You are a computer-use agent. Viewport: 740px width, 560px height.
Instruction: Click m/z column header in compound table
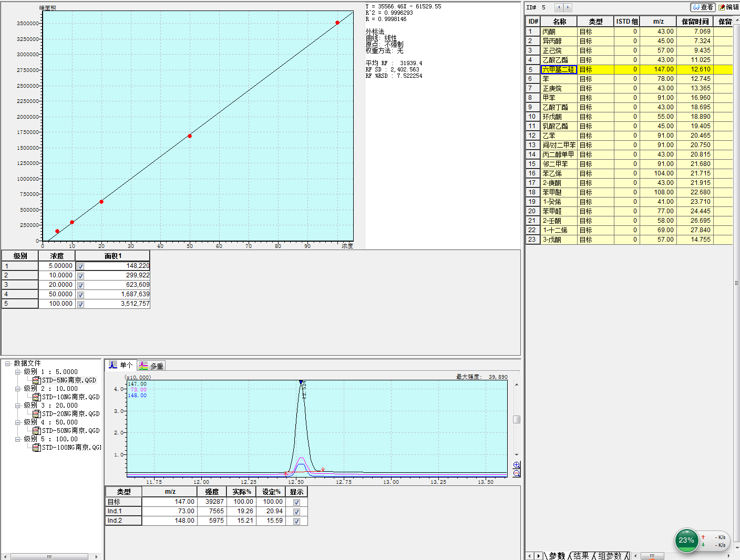point(658,22)
